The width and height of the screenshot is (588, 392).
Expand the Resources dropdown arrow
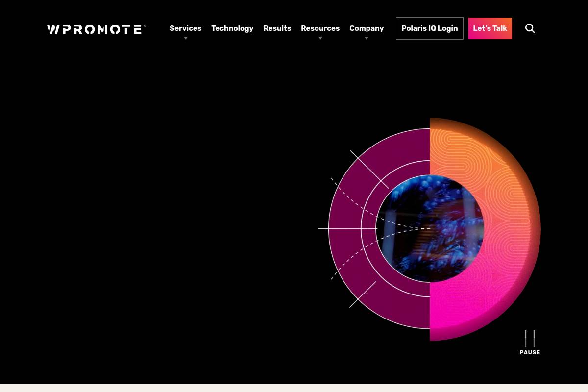tap(320, 38)
